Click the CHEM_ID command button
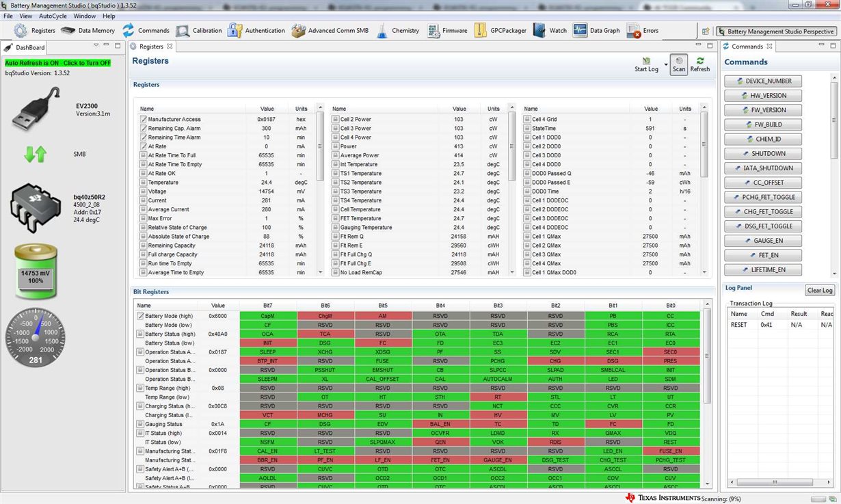841x504 pixels. pyautogui.click(x=763, y=139)
